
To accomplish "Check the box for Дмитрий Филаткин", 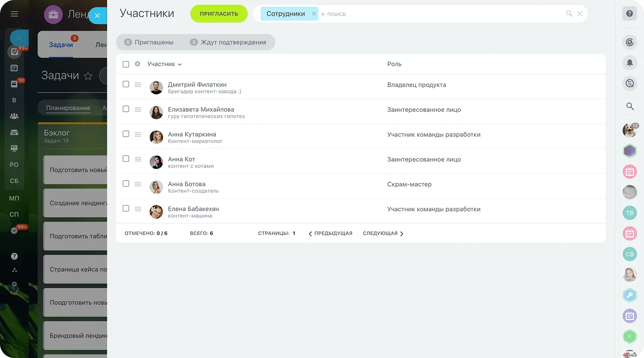I will coord(126,84).
